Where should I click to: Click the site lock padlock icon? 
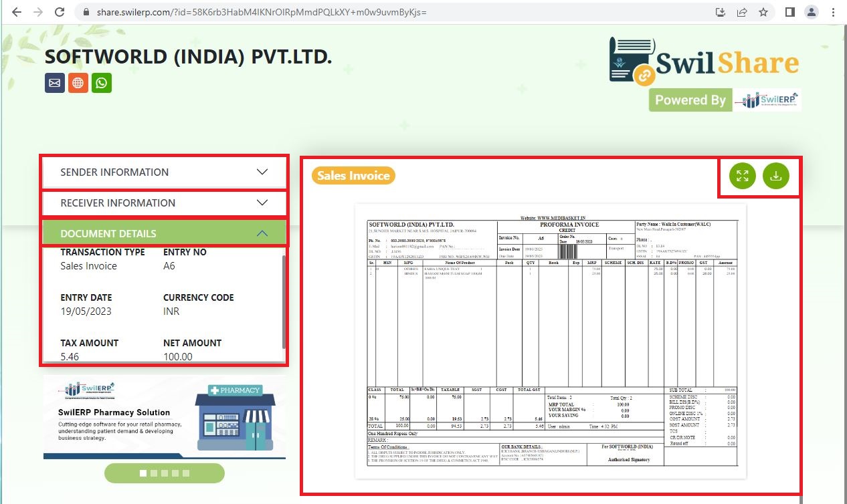[85, 12]
